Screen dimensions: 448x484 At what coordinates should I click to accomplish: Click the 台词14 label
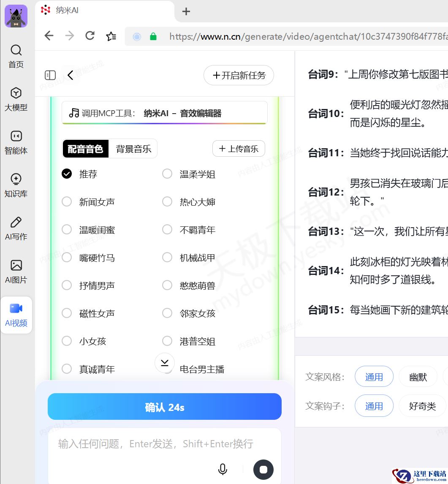point(326,271)
